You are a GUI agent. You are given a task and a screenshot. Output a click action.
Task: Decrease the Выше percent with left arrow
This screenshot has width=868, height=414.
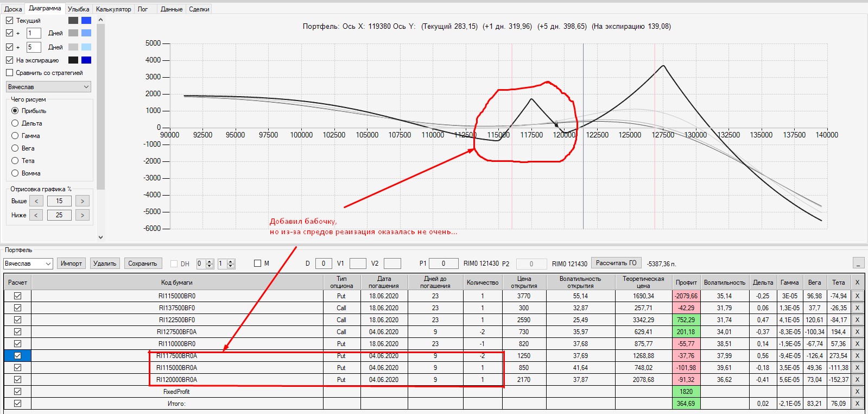point(36,201)
